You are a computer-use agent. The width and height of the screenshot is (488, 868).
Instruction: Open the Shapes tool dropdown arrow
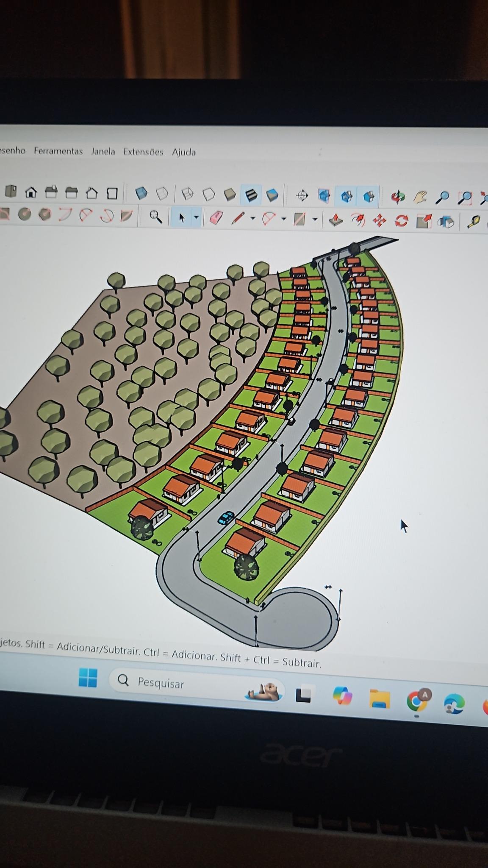click(315, 220)
